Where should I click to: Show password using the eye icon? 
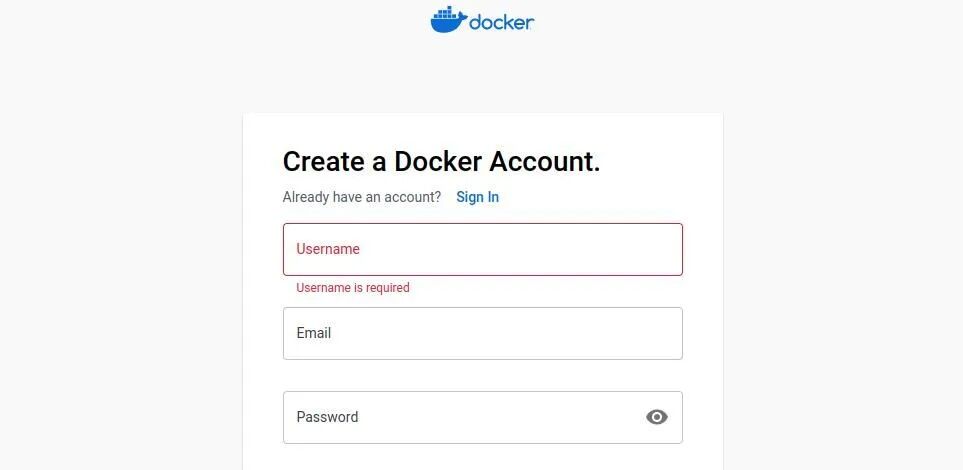(656, 417)
